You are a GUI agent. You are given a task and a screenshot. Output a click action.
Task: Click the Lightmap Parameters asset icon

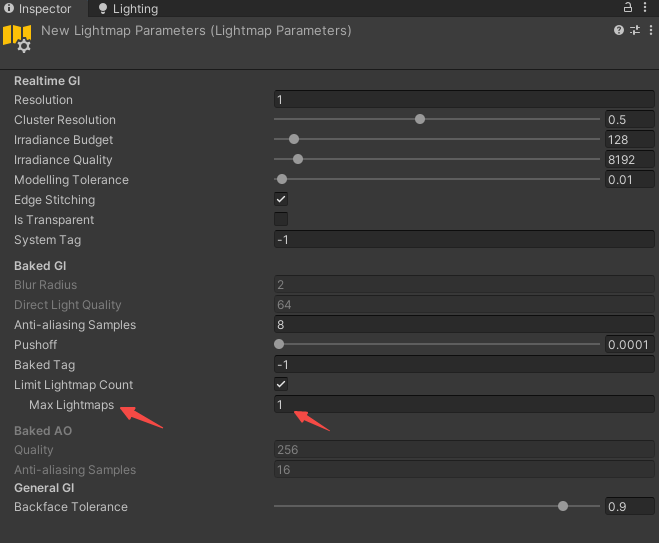[x=17, y=38]
